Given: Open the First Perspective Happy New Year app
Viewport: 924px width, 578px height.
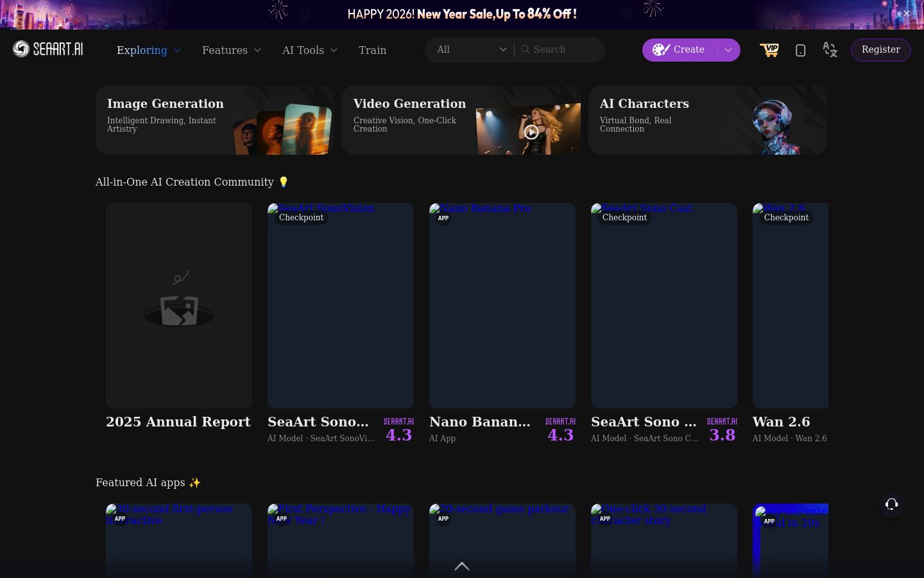Looking at the screenshot, I should coord(341,540).
